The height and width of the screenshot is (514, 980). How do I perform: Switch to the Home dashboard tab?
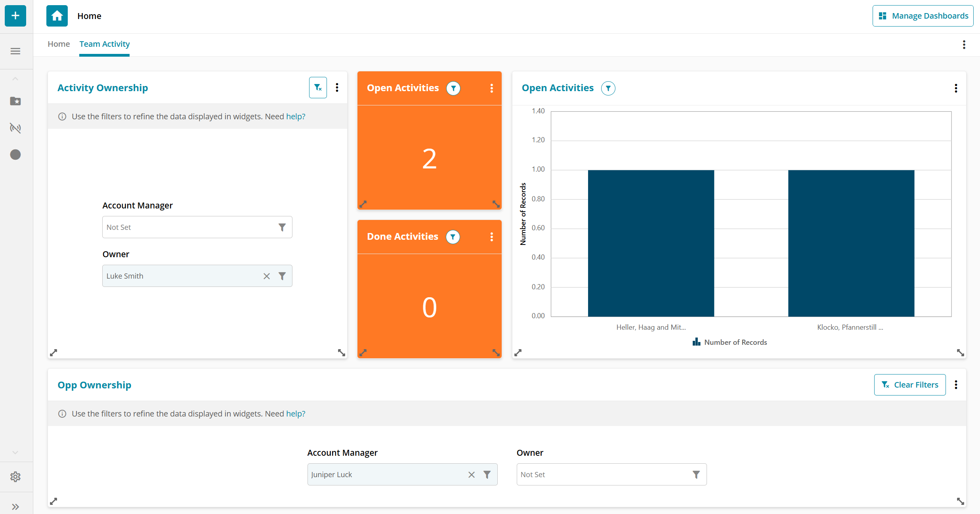click(x=59, y=44)
